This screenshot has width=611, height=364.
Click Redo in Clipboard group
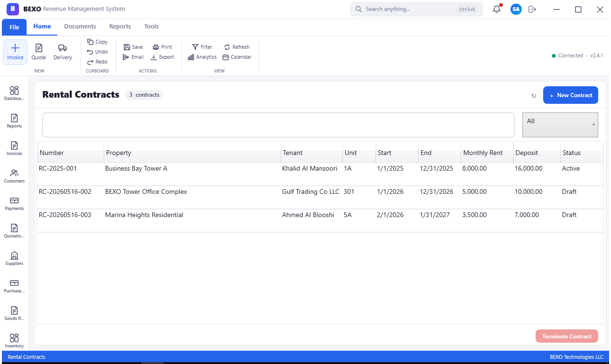98,62
